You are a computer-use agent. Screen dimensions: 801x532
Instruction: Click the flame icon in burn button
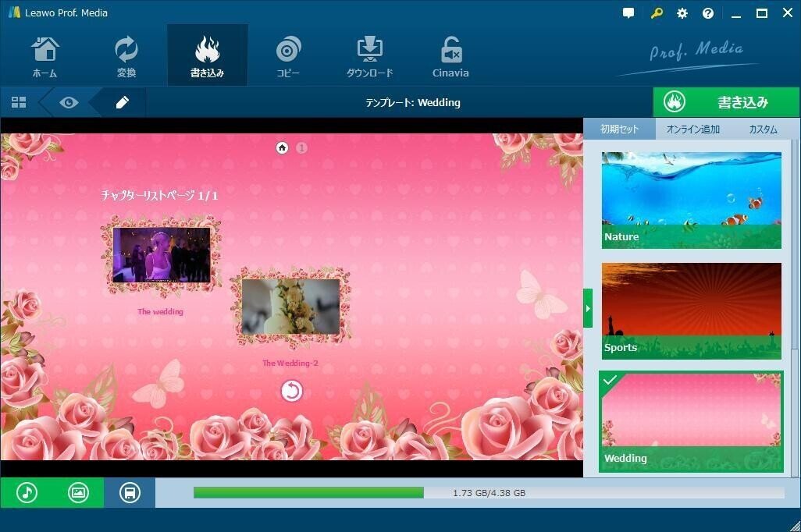(x=675, y=102)
